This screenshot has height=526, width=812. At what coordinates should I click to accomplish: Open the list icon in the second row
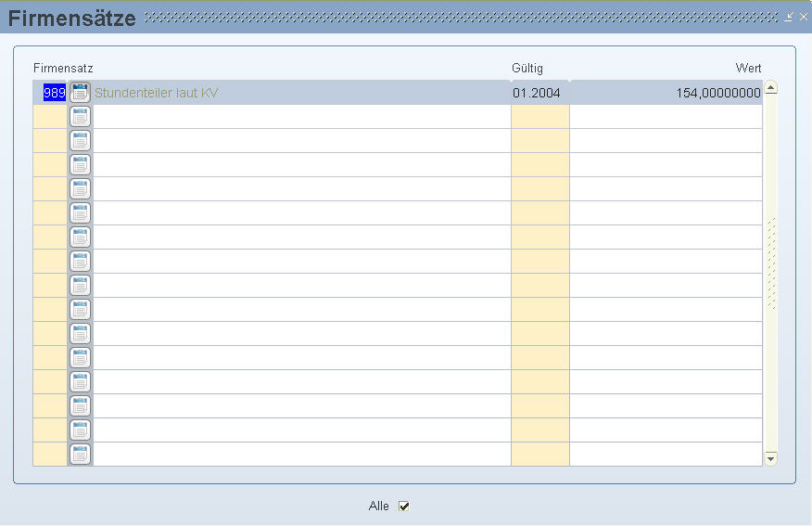pos(81,117)
